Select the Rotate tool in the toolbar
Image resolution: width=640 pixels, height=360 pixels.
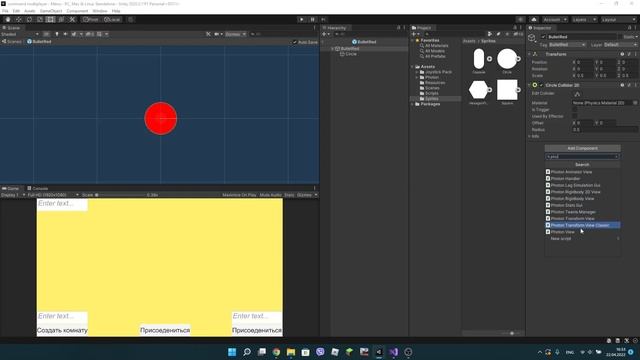29,20
